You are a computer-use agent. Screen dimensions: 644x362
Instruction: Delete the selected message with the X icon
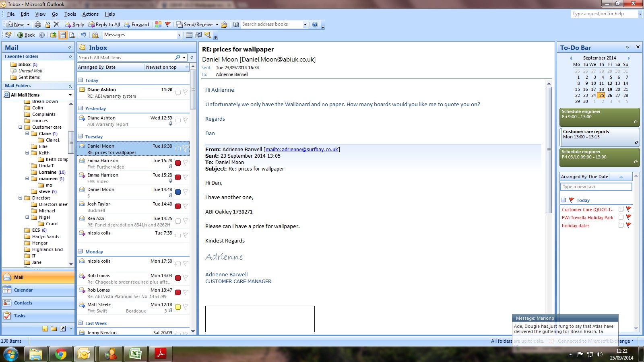[56, 25]
